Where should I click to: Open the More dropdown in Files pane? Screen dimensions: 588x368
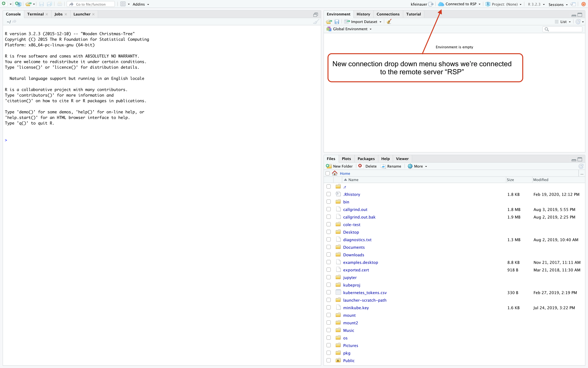(x=418, y=166)
